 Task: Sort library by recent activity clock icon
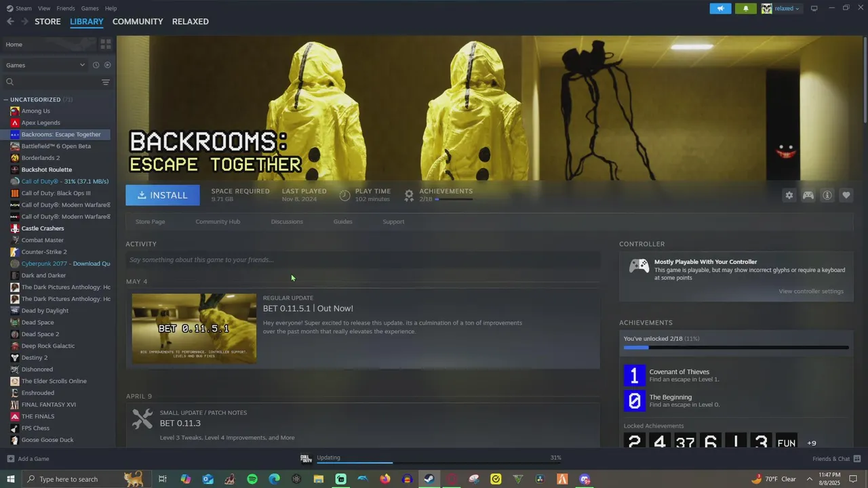pyautogui.click(x=96, y=65)
